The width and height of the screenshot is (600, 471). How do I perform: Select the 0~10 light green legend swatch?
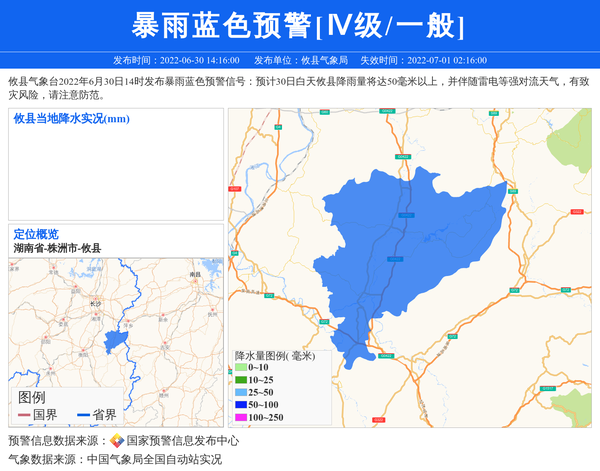coord(240,368)
